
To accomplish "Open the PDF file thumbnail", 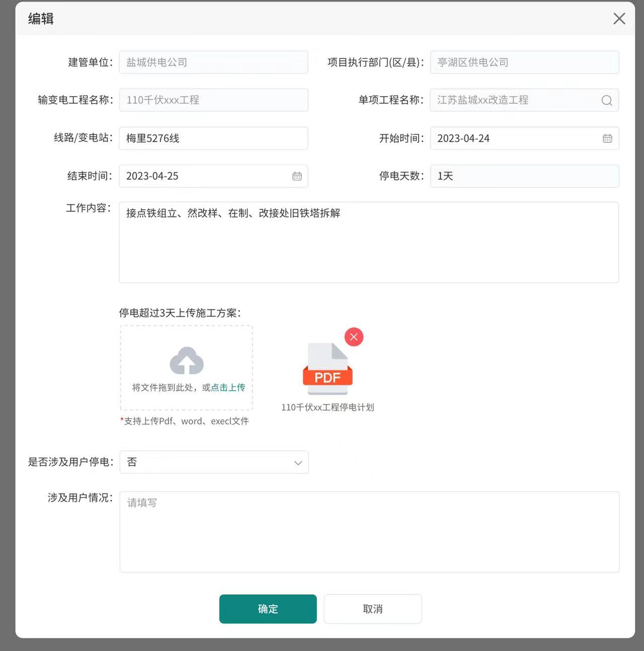I will coord(328,368).
